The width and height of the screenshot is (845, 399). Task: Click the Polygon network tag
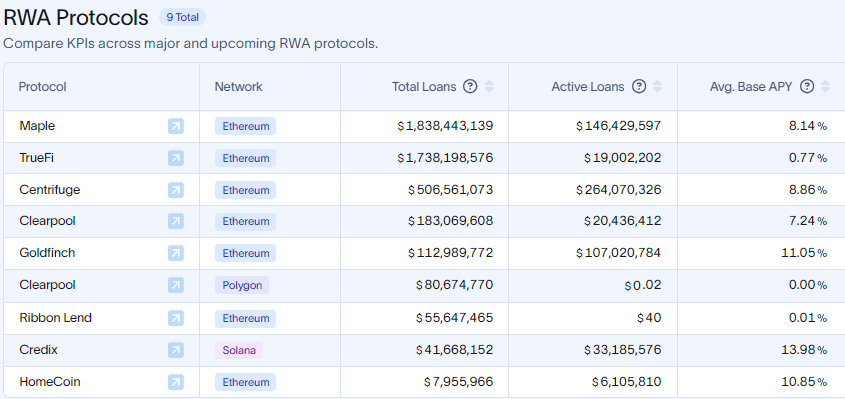(x=242, y=285)
